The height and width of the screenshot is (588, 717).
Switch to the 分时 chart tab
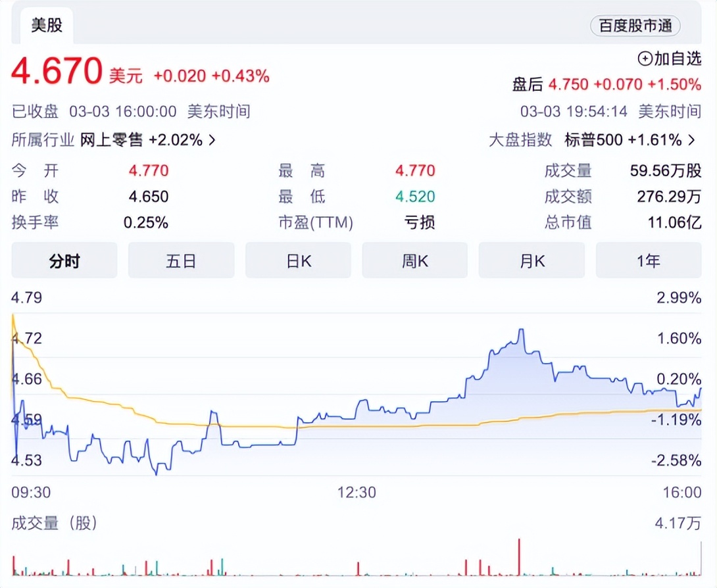tap(64, 260)
